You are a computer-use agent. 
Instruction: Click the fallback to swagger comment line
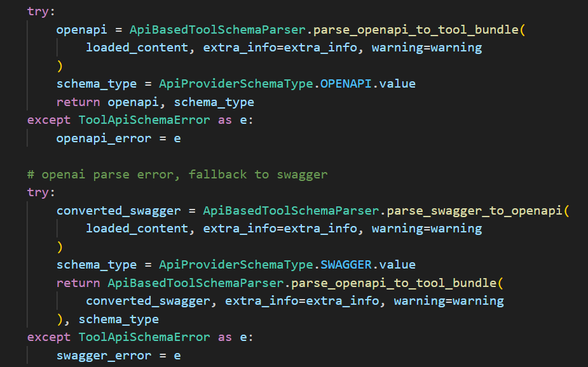click(177, 174)
